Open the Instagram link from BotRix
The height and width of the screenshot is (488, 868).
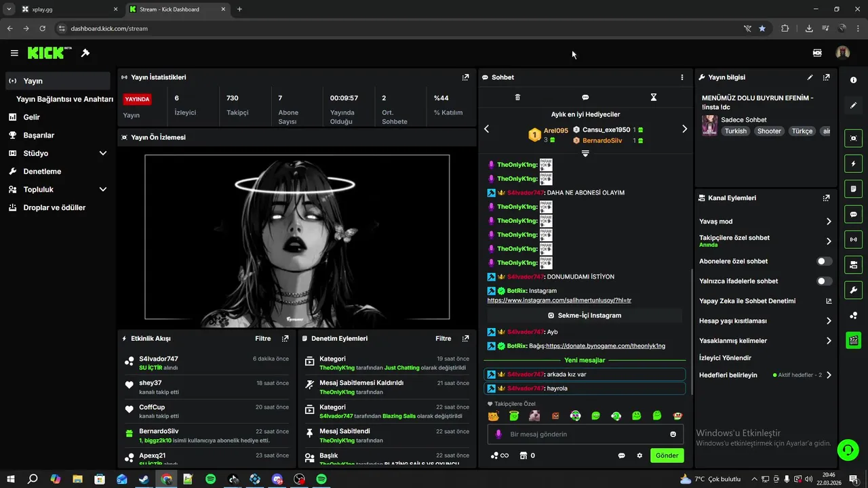click(x=559, y=300)
